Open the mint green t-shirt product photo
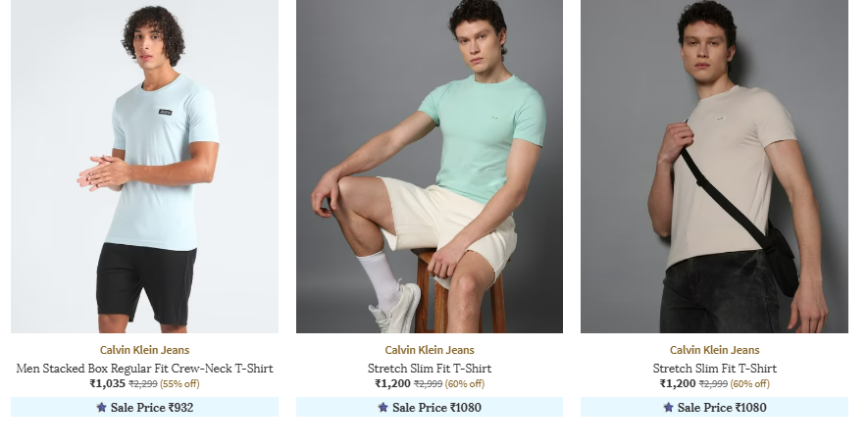 point(430,166)
